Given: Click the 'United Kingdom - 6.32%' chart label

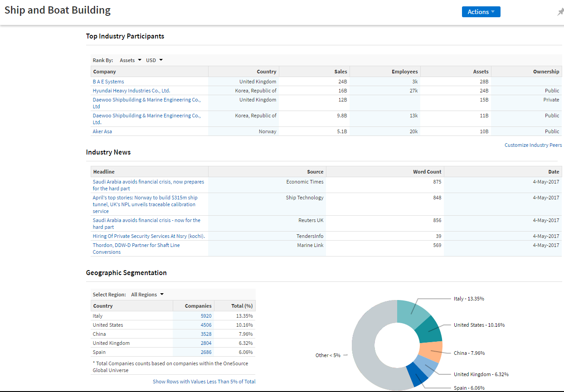Looking at the screenshot, I should (481, 374).
